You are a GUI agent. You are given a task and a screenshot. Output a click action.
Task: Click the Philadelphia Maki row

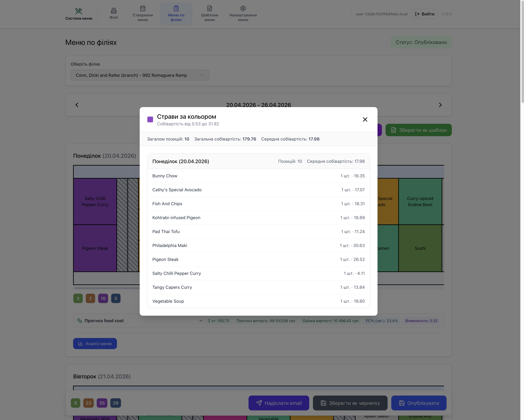point(259,245)
